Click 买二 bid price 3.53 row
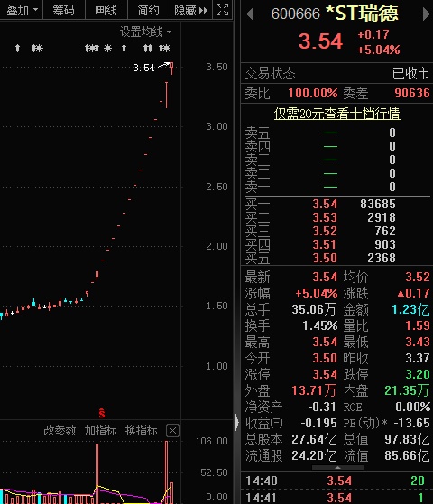Viewport: 433px width, 504px height. click(x=336, y=217)
